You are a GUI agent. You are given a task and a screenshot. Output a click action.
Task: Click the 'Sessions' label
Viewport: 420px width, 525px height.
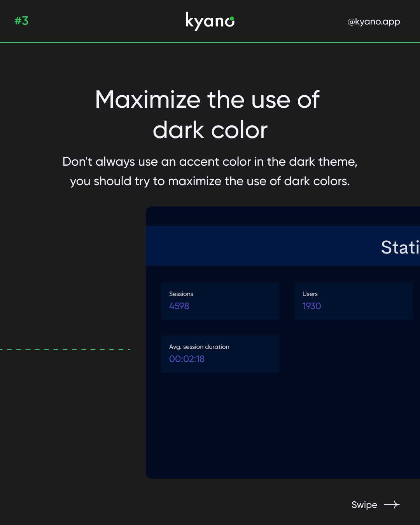pyautogui.click(x=181, y=294)
